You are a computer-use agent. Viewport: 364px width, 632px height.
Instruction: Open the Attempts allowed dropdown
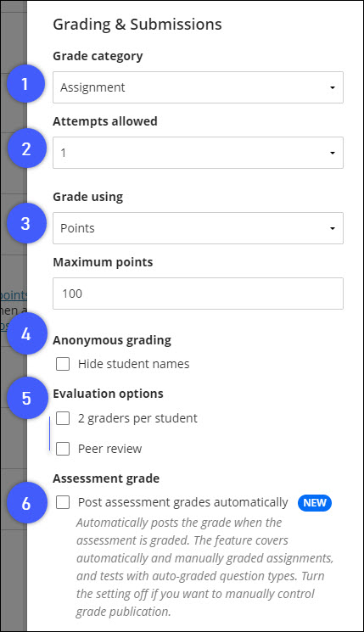(x=198, y=153)
